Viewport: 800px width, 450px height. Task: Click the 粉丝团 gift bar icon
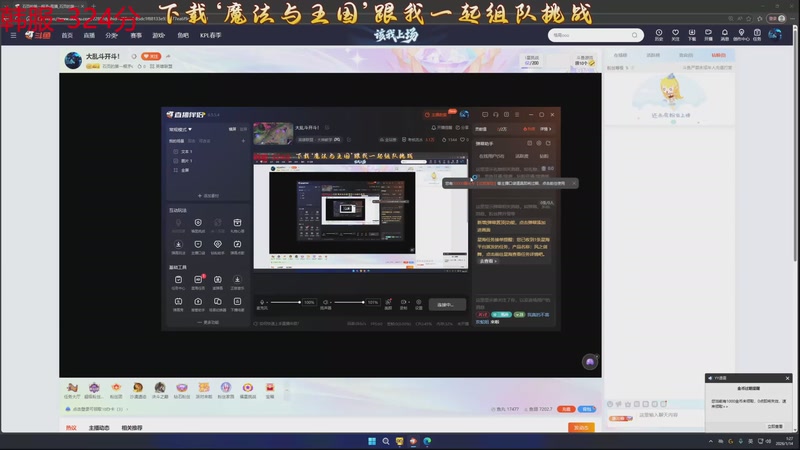point(116,390)
